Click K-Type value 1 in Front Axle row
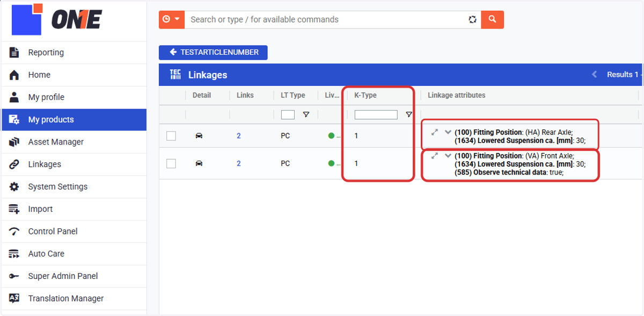Screen dimensions: 644x316 [x=356, y=163]
